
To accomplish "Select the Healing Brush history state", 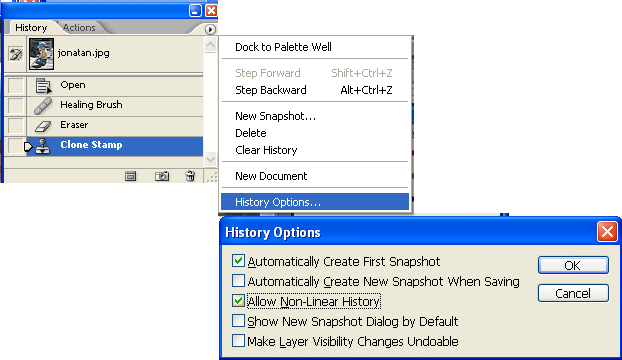I will (x=115, y=105).
